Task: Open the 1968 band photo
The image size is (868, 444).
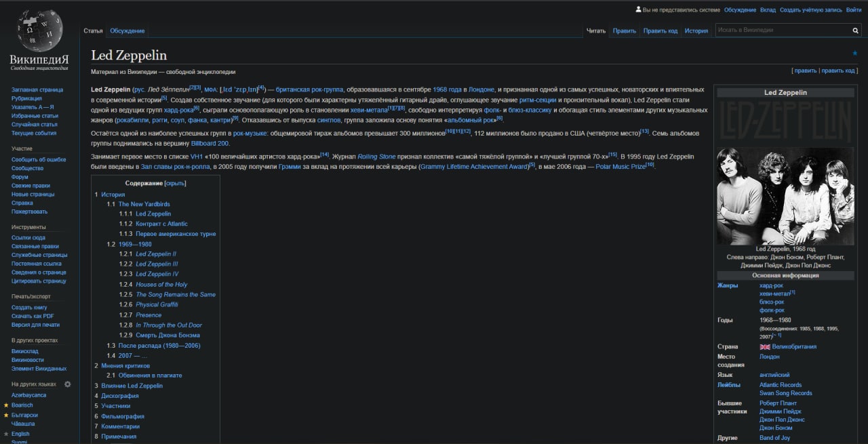Action: (x=785, y=196)
